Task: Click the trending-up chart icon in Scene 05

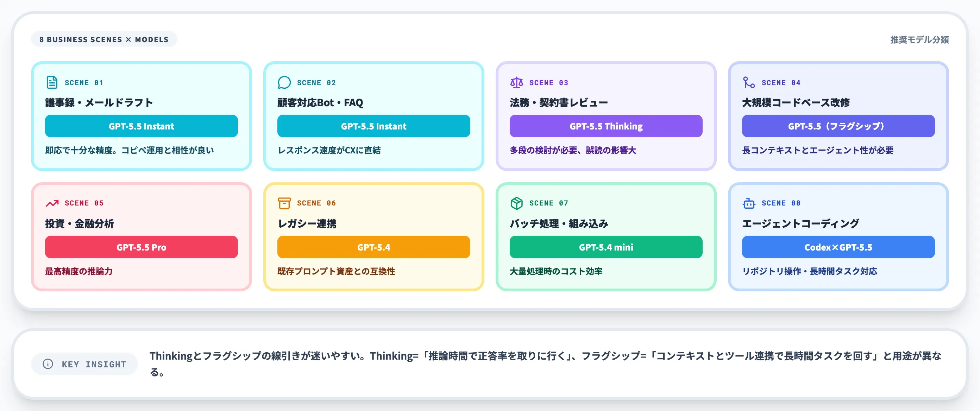Action: click(52, 203)
